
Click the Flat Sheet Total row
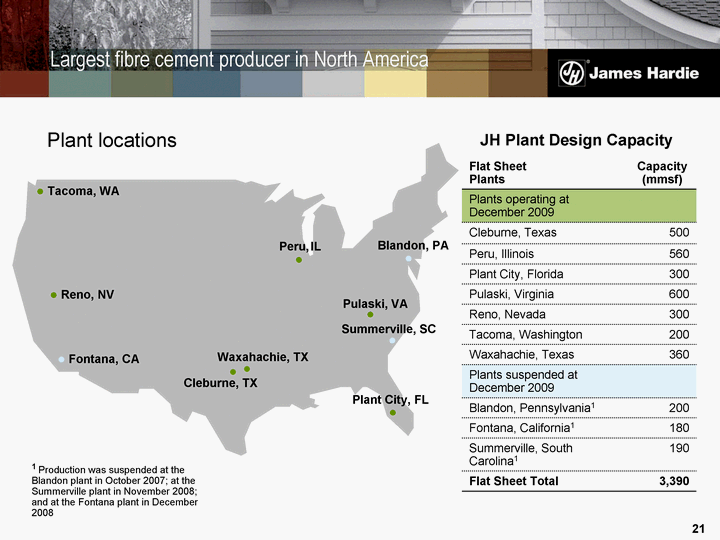click(x=575, y=481)
